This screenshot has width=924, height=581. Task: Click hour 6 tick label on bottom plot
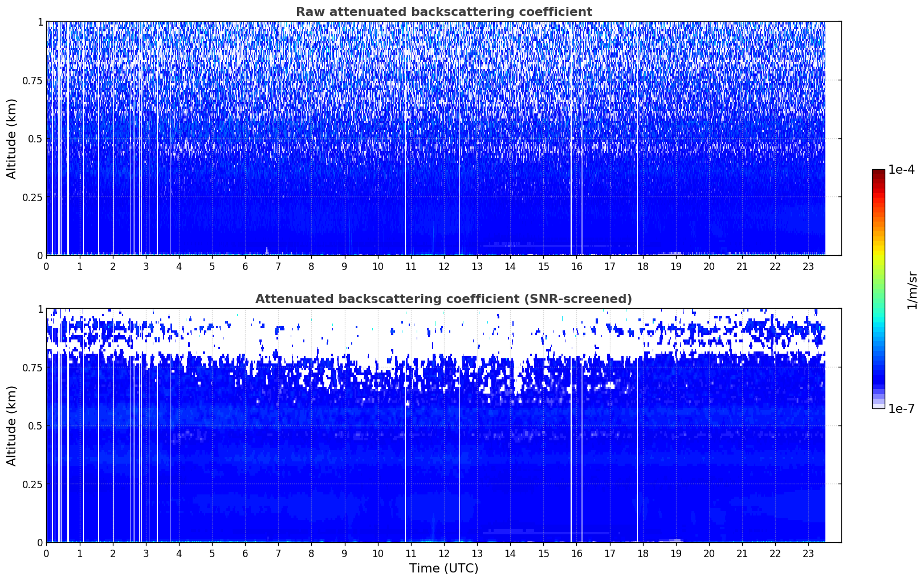click(x=245, y=553)
